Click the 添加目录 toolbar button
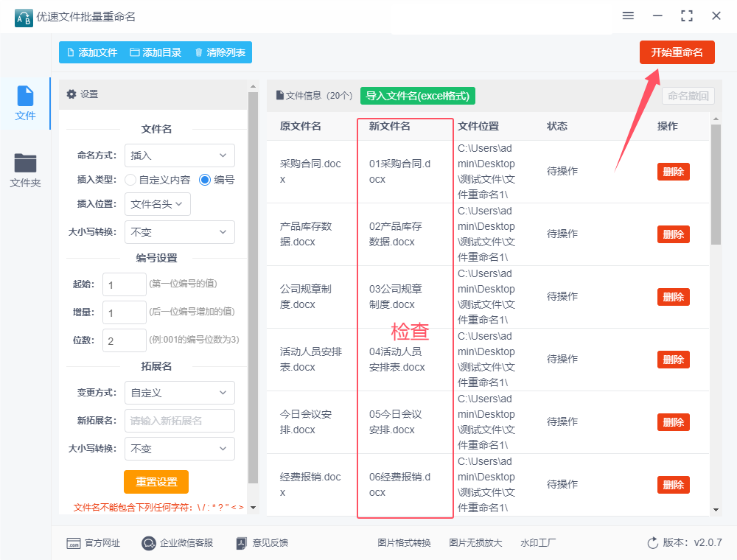 click(x=156, y=52)
